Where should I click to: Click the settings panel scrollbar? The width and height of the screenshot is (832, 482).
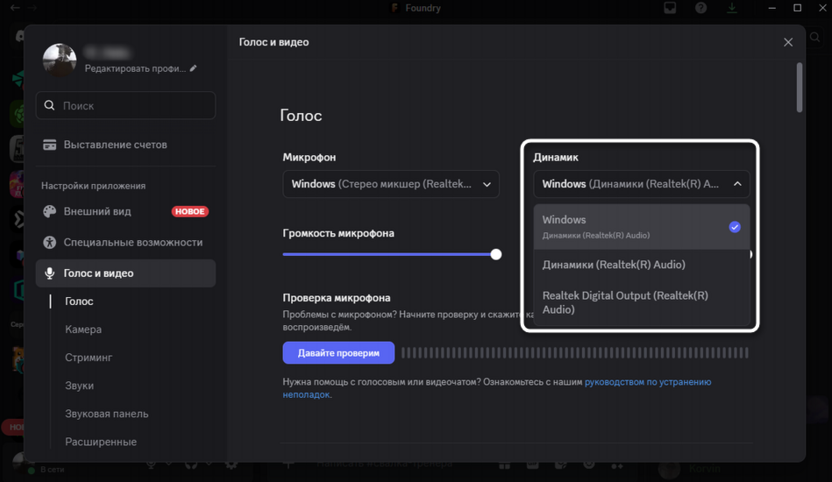(799, 88)
